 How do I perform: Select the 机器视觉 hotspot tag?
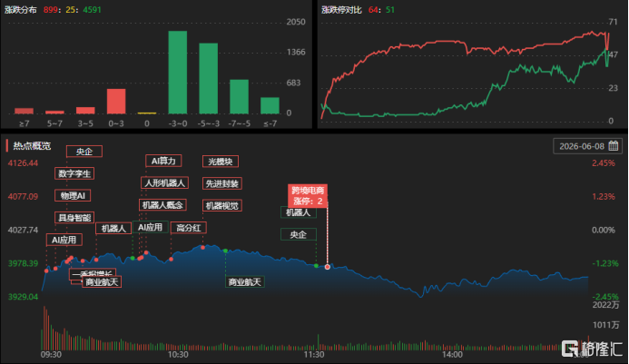pos(221,205)
